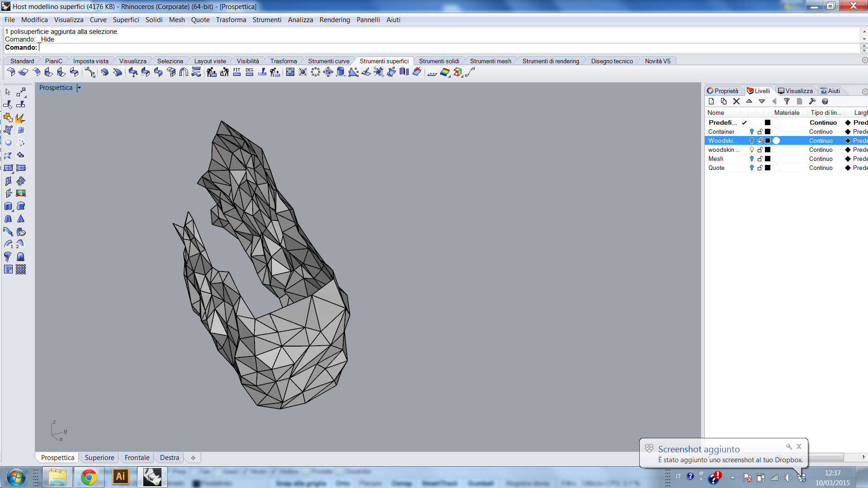Open the Prospettica viewport dropdown arrow
The width and height of the screenshot is (868, 488).
[79, 88]
